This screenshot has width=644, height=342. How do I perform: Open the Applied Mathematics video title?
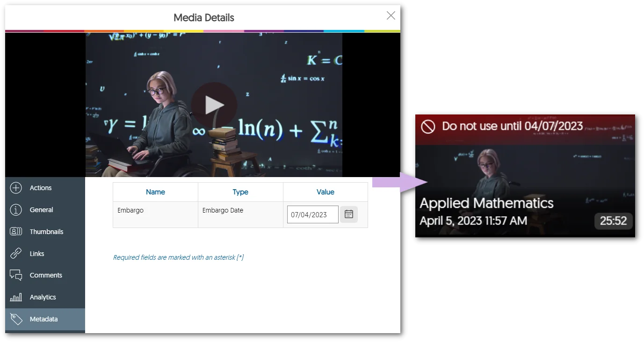click(x=486, y=203)
